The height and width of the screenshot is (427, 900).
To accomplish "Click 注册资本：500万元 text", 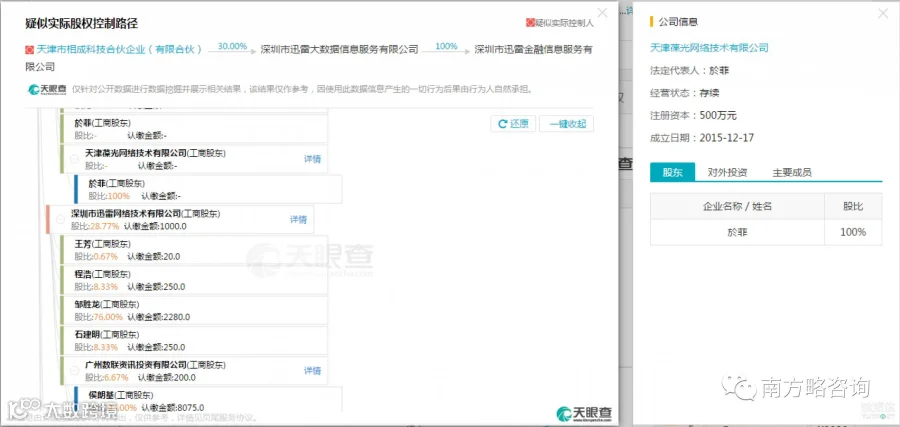I will coord(693,115).
